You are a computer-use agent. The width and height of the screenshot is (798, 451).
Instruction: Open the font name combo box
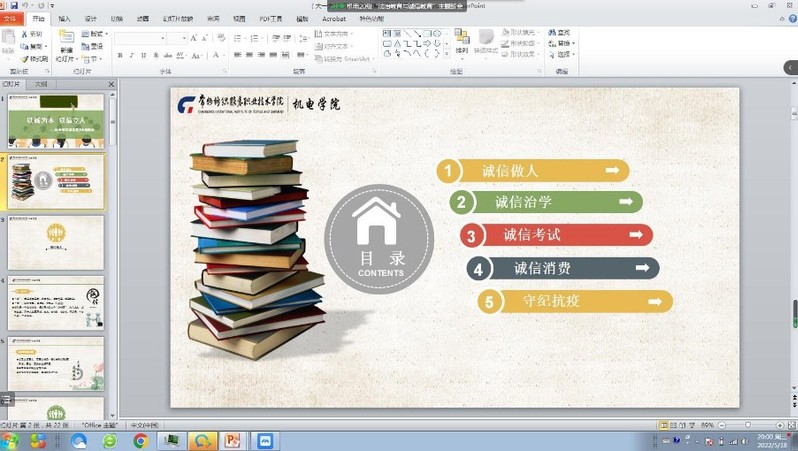coord(140,38)
